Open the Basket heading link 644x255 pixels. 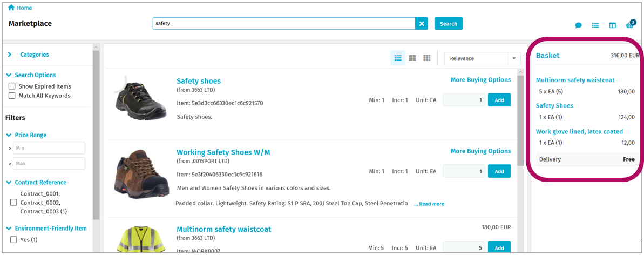[x=547, y=56]
